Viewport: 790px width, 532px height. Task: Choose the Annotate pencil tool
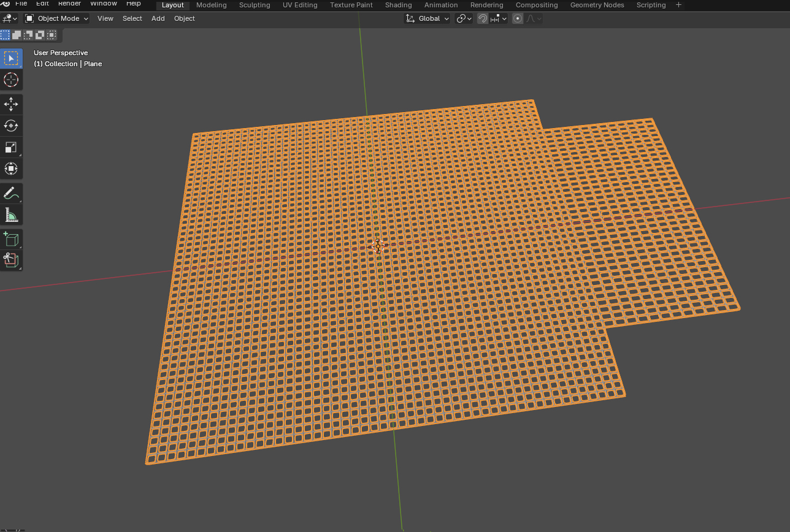tap(11, 193)
